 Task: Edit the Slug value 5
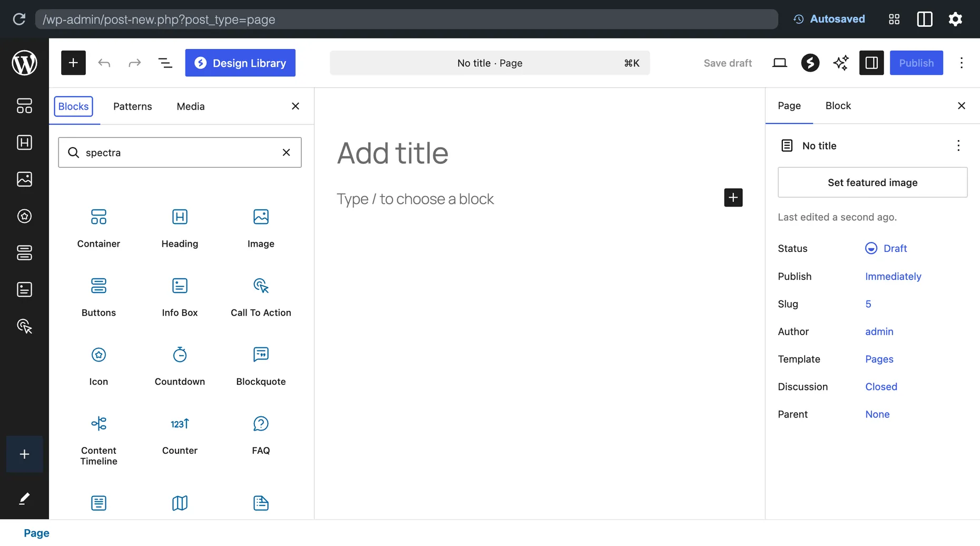(868, 304)
